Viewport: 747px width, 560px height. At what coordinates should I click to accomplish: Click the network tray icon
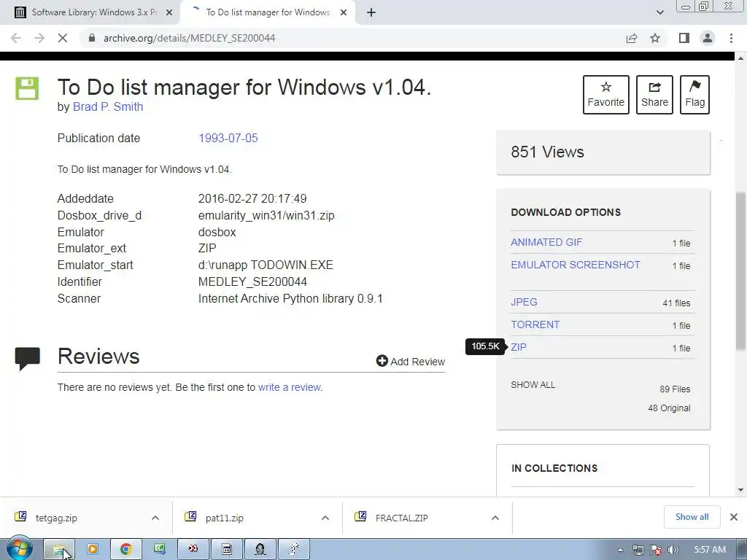click(638, 550)
